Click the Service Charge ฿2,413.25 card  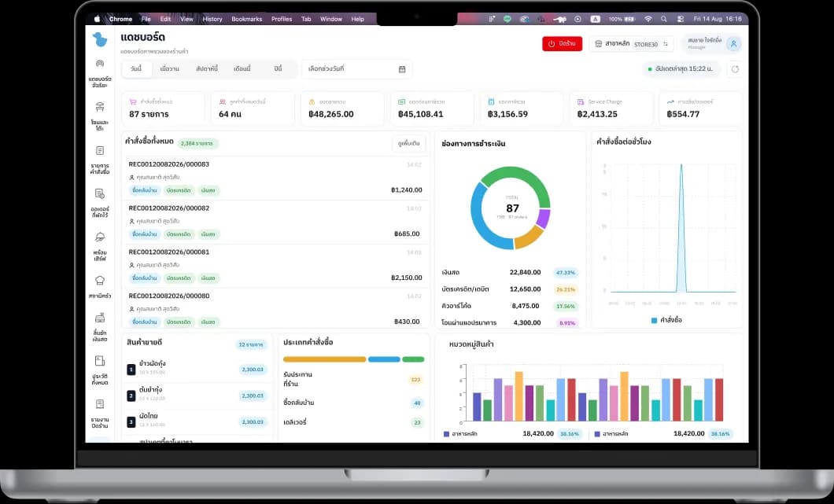tap(611, 109)
